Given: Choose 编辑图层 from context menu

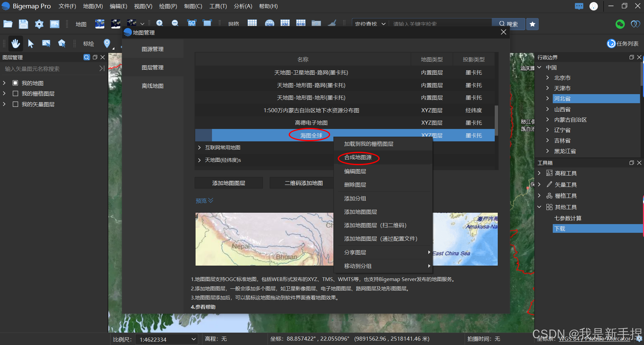Looking at the screenshot, I should (x=355, y=171).
